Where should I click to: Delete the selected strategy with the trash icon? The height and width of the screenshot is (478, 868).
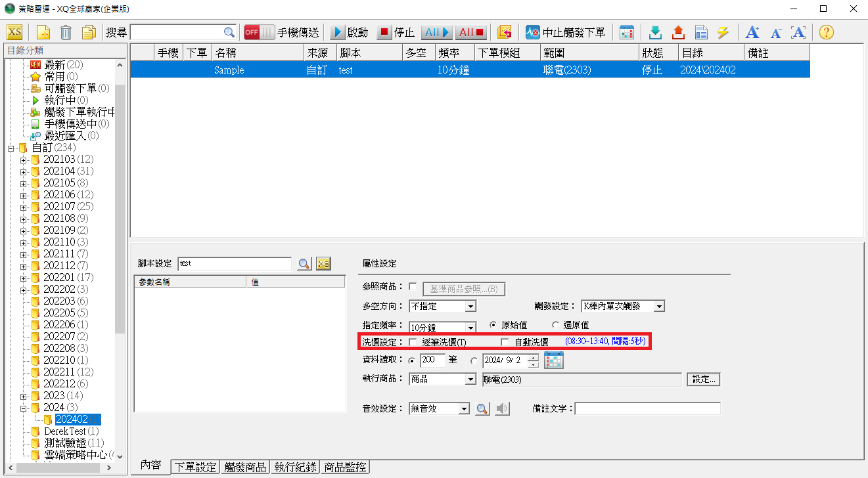(66, 32)
